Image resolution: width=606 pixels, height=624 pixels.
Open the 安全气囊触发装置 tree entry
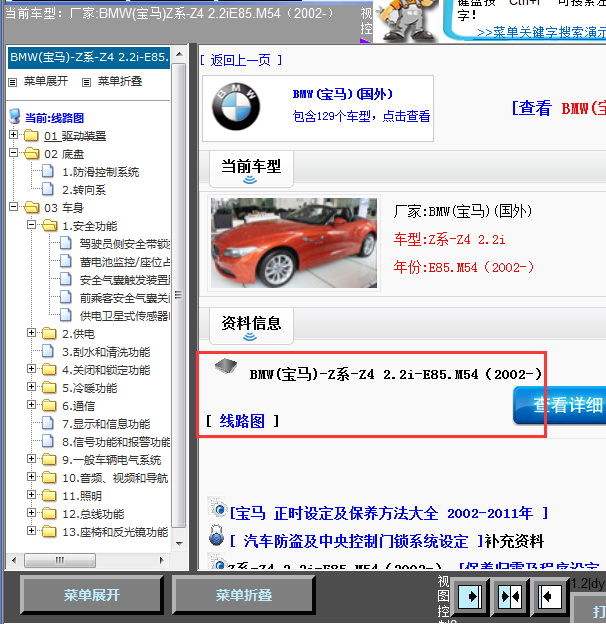click(x=125, y=280)
